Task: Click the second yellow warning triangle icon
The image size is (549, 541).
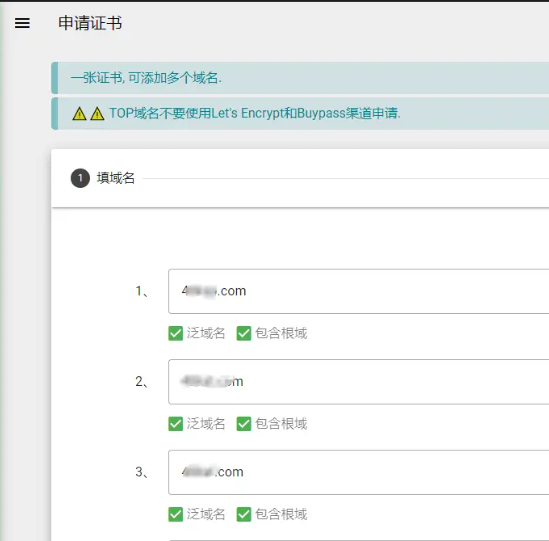Action: tap(97, 113)
